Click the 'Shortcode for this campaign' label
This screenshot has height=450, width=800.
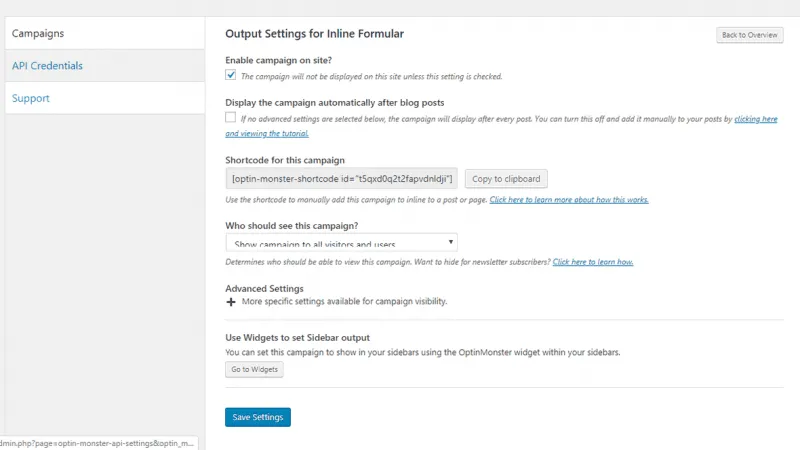[285, 160]
